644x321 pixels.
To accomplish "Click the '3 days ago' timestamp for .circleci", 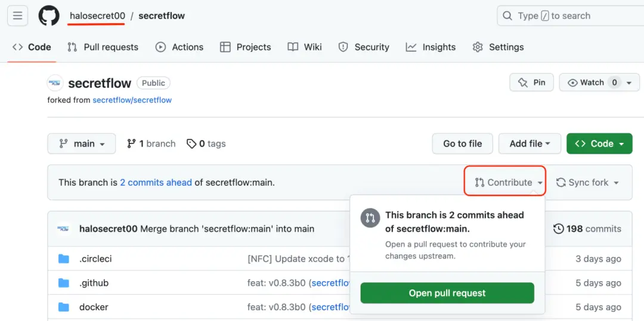I will click(599, 259).
